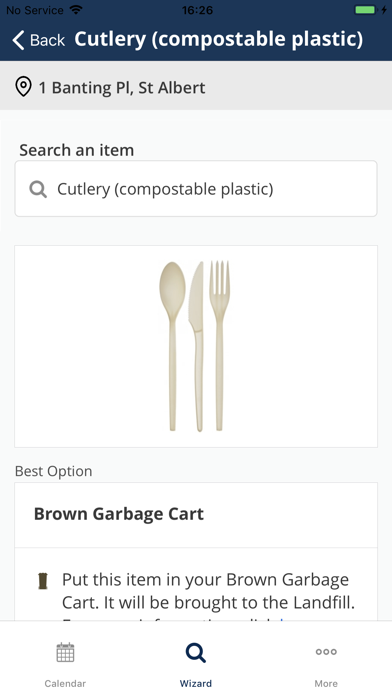Open the Brown Garbage Cart heading
392x696 pixels.
tap(119, 514)
